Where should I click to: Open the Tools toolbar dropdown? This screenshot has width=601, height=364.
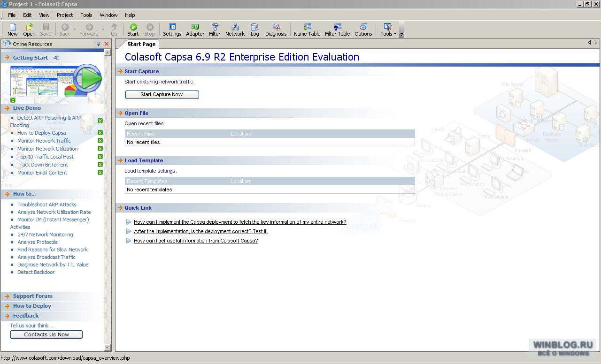pyautogui.click(x=388, y=30)
